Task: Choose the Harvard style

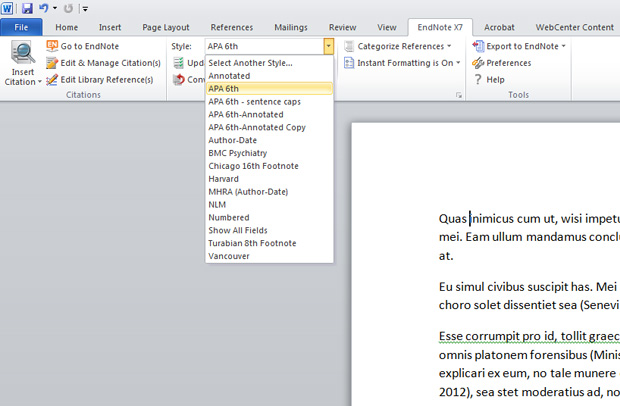Action: 269,179
